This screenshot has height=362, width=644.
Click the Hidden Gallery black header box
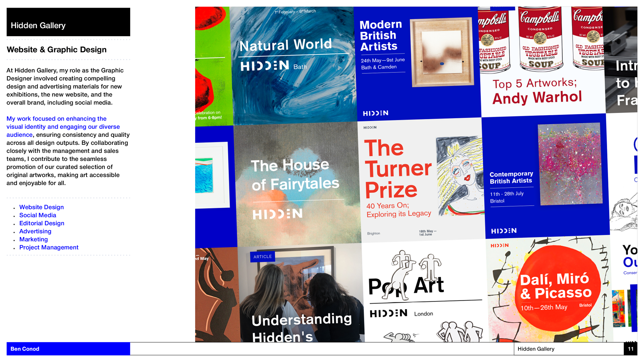point(68,22)
